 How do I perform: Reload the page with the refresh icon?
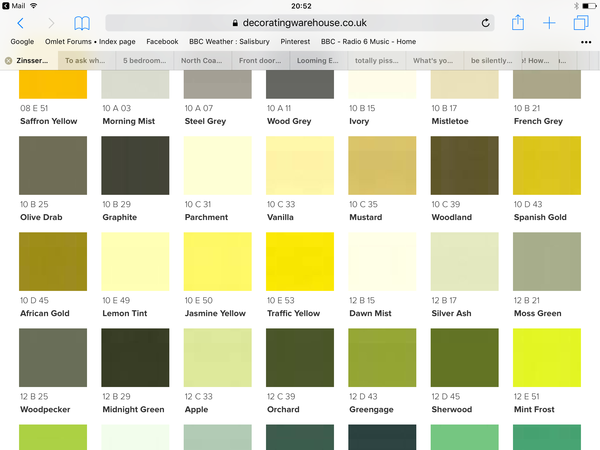485,23
